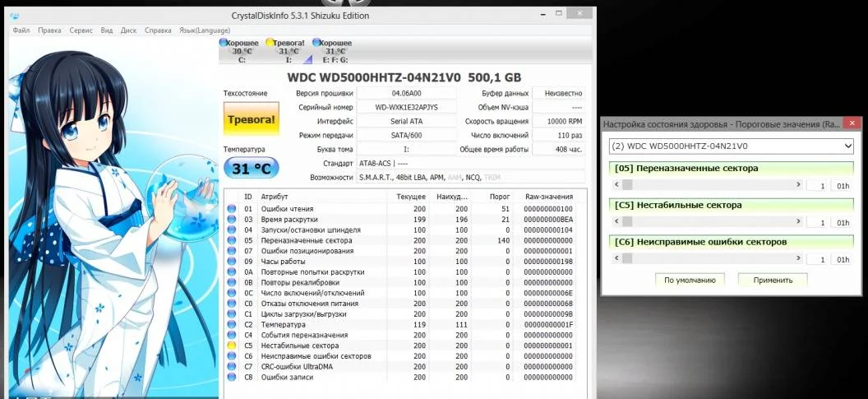This screenshot has width=868, height=399.
Task: Click the События переназначения attribute row
Action: click(x=401, y=336)
